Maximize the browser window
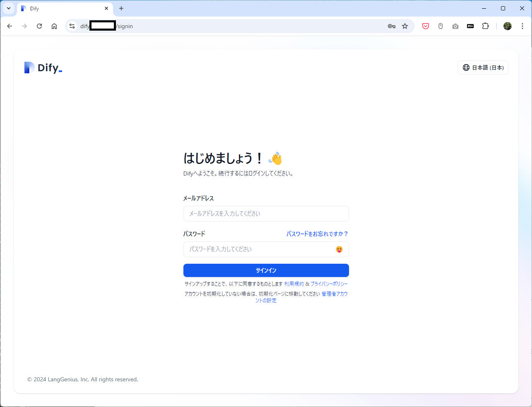 [x=503, y=8]
